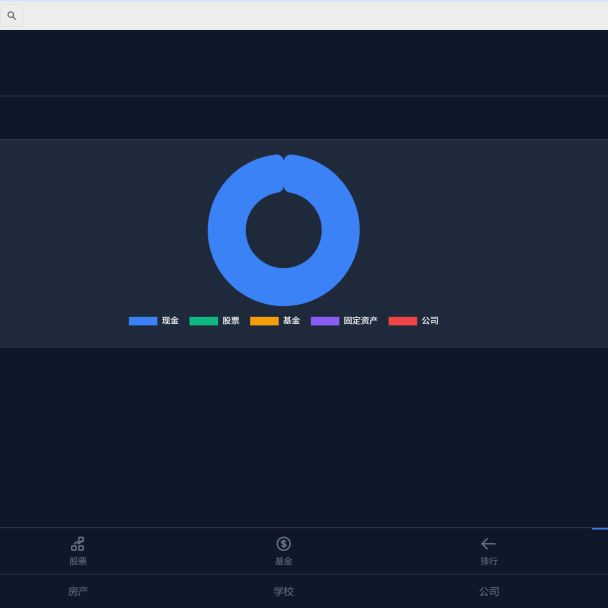
Task: Click the red 公司 legend swatch
Action: click(402, 321)
